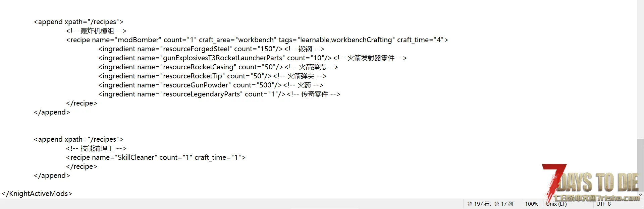Place cursor in the closing KnightActiveMods tag
Screen dimensions: 644x209
click(x=37, y=194)
